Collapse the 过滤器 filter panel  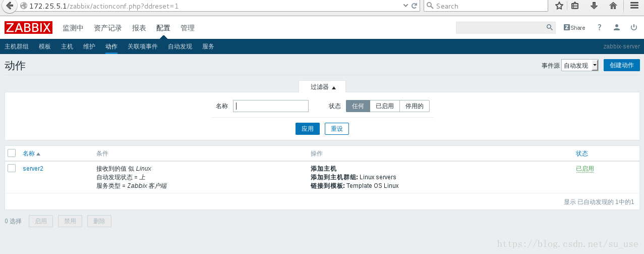coord(323,87)
